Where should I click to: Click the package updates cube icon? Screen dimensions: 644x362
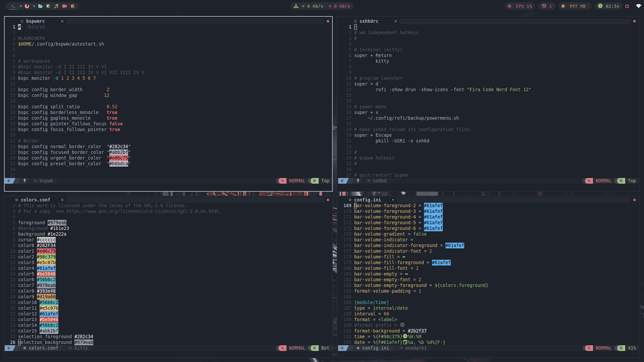(544, 6)
